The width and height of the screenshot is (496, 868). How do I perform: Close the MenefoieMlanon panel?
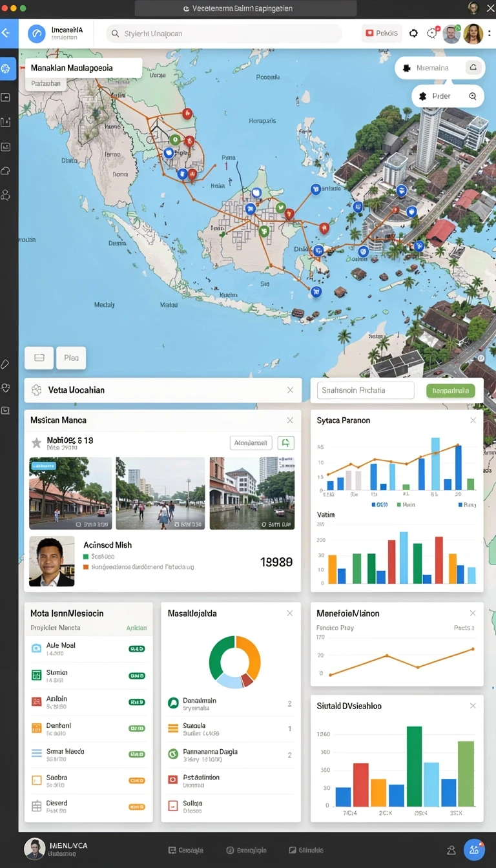(473, 613)
